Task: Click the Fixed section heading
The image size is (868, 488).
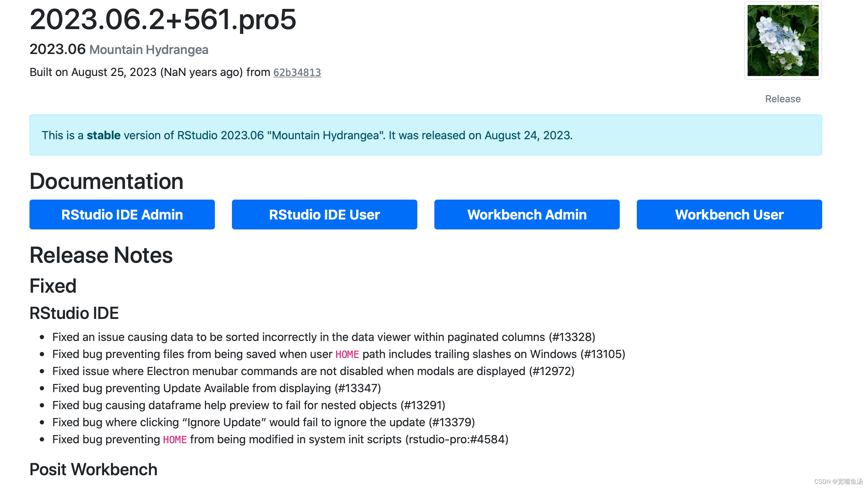Action: tap(53, 286)
